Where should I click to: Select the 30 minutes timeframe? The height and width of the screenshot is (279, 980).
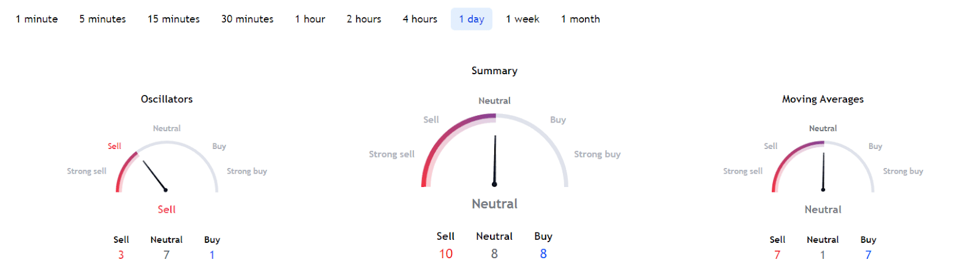tap(247, 19)
